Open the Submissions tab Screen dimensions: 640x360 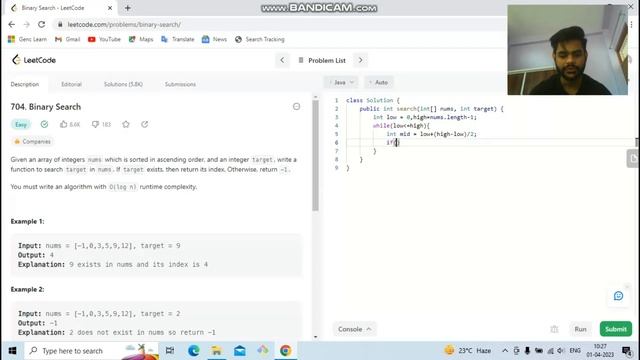pyautogui.click(x=180, y=84)
